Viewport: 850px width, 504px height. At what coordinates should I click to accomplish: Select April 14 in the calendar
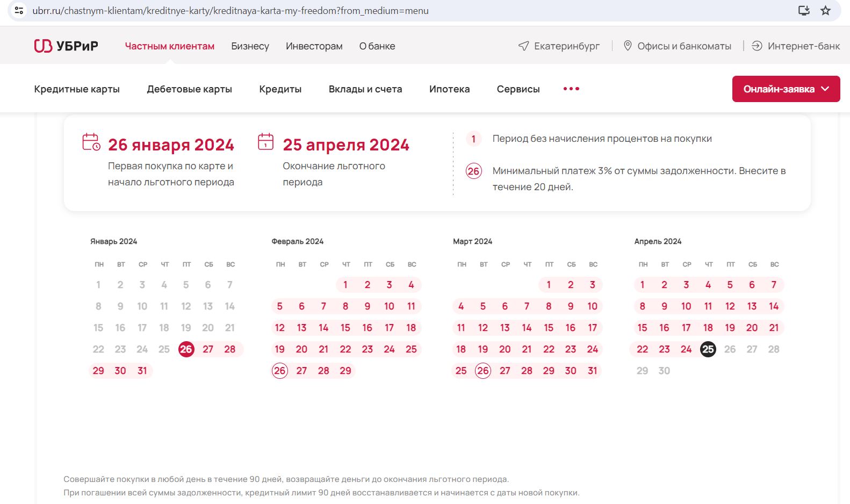point(774,306)
